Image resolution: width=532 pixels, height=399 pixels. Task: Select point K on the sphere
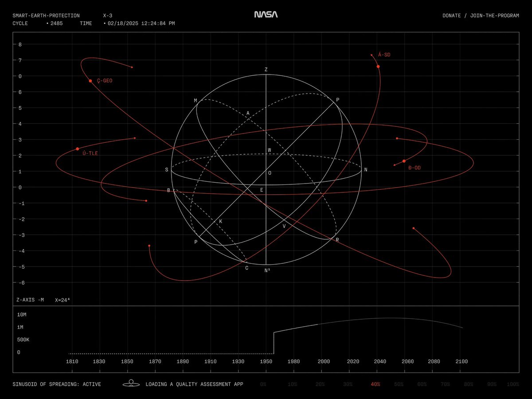pyautogui.click(x=221, y=221)
